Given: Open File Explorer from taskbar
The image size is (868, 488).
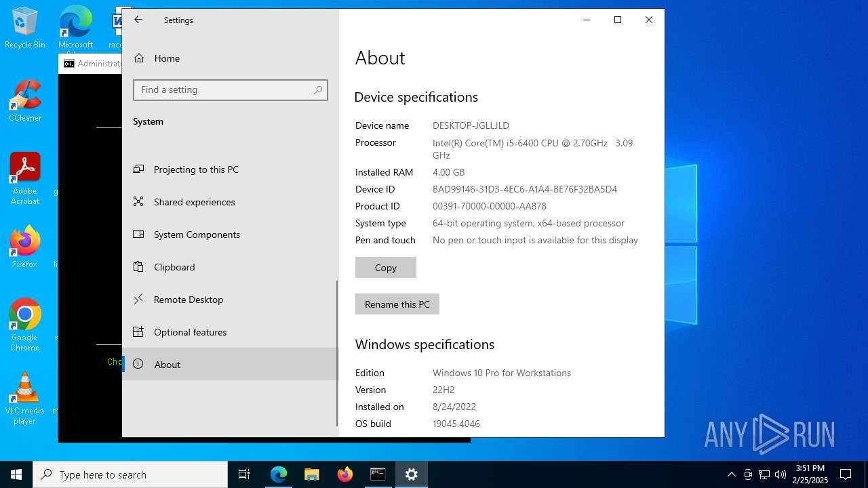Looking at the screenshot, I should tap(312, 474).
